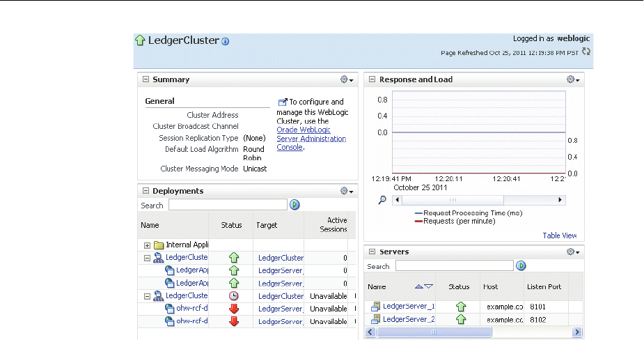
Task: Collapse the Summary panel
Action: [146, 79]
